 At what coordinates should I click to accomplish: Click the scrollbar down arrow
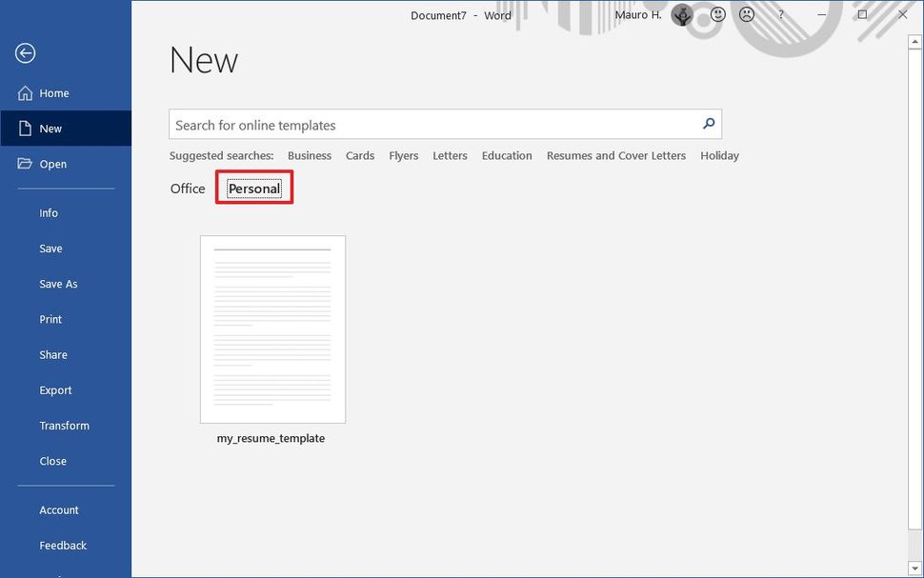915,566
